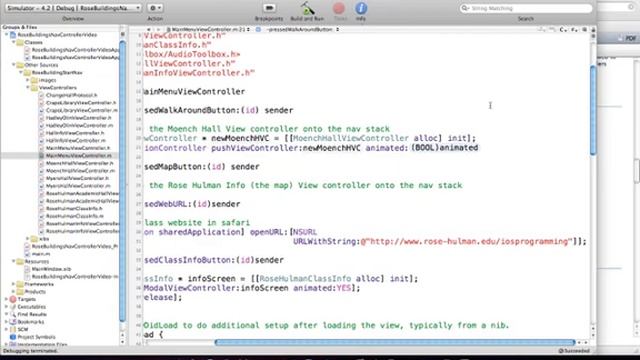Select MoenchHallViewController.h file
640x360 pixels.
[x=80, y=163]
